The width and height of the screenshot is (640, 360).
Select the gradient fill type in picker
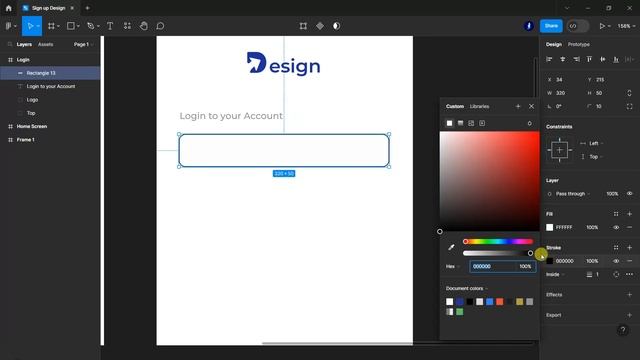click(460, 123)
